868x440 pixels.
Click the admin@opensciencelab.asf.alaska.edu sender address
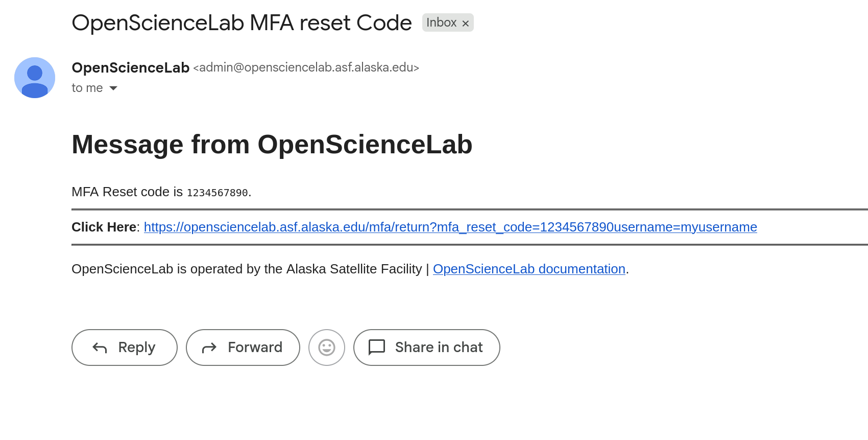pyautogui.click(x=306, y=67)
